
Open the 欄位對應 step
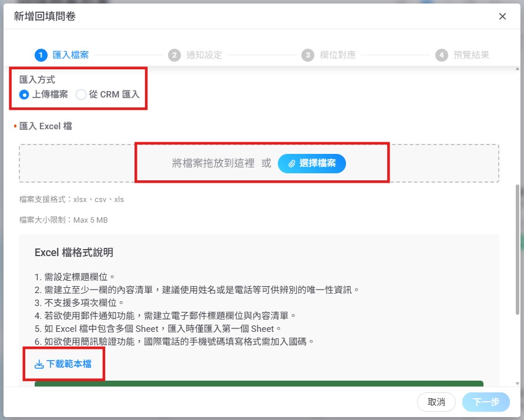click(x=337, y=55)
